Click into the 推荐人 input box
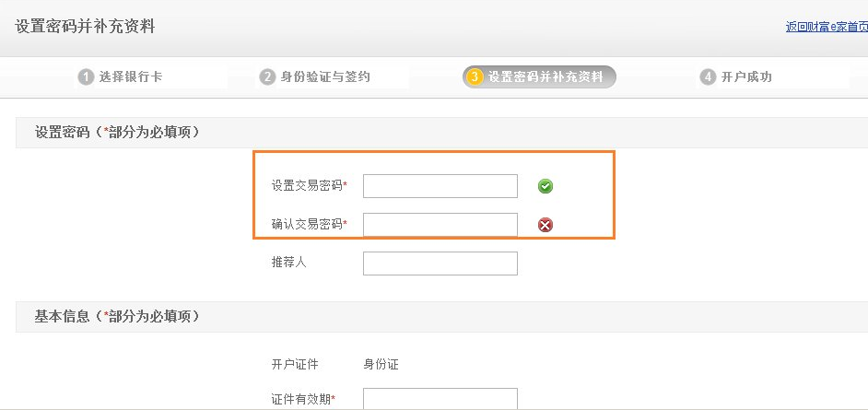 [x=440, y=264]
